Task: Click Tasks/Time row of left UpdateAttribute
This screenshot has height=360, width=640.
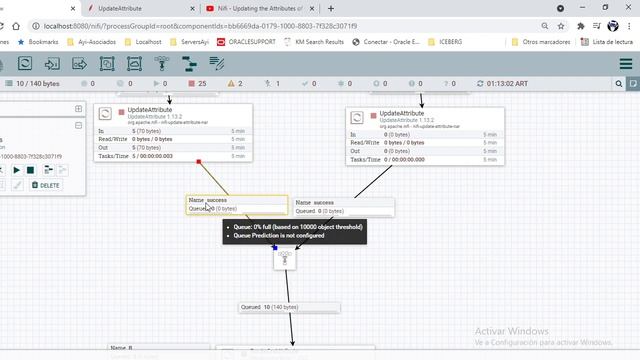Action: pyautogui.click(x=173, y=156)
